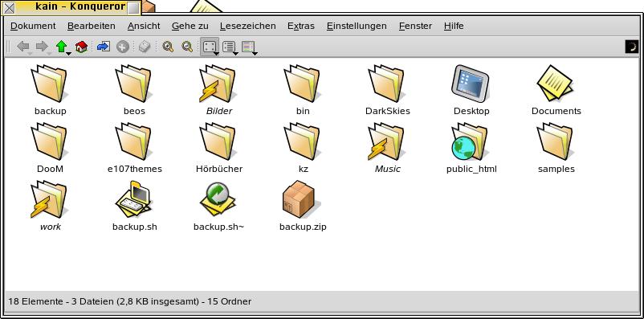Open the Bearbeiten menu

pos(92,26)
